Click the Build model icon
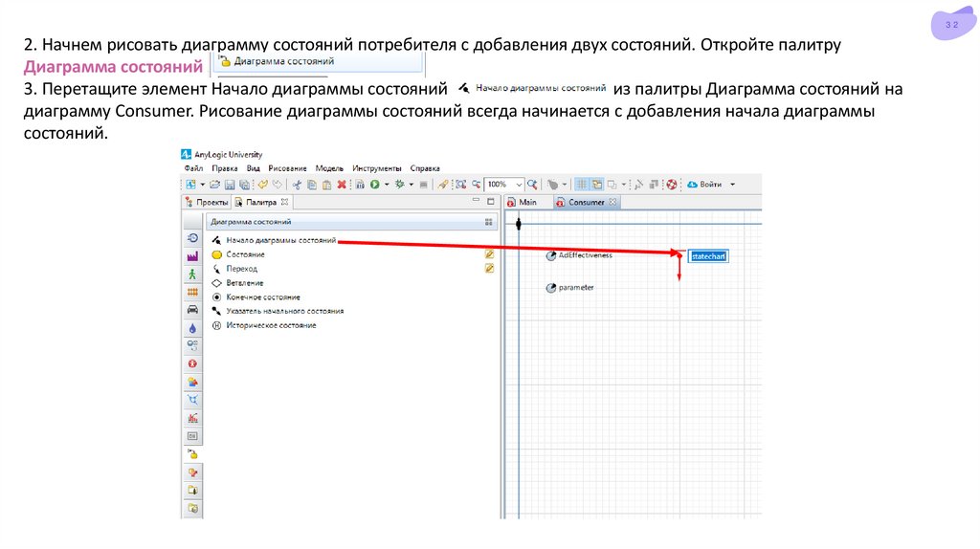 pyautogui.click(x=360, y=185)
